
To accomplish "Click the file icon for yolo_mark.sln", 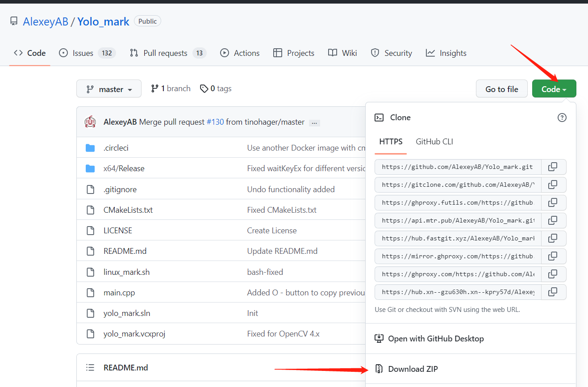I will click(91, 313).
